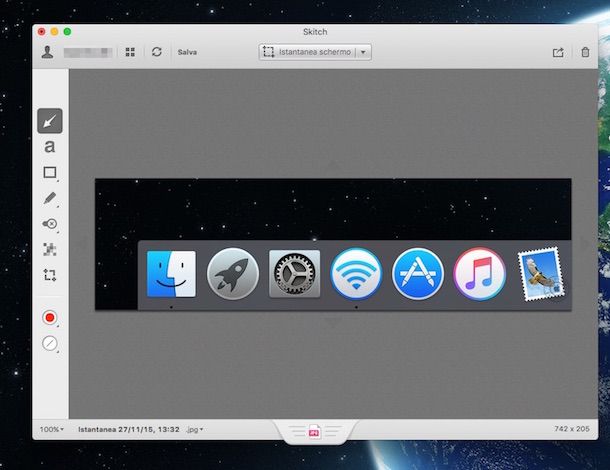The image size is (610, 470).
Task: Close the Skitch window
Action: pos(41,32)
